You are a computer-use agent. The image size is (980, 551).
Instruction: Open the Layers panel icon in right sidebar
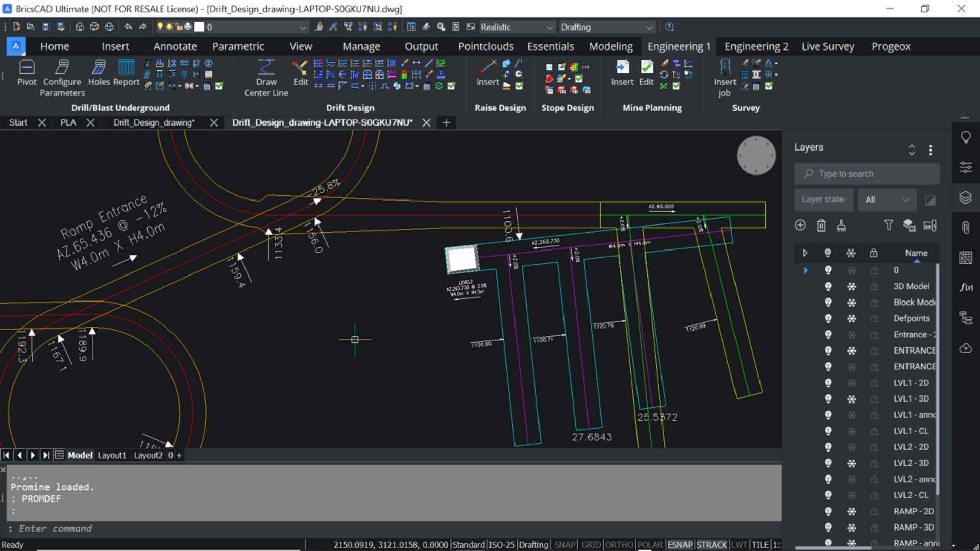click(966, 198)
